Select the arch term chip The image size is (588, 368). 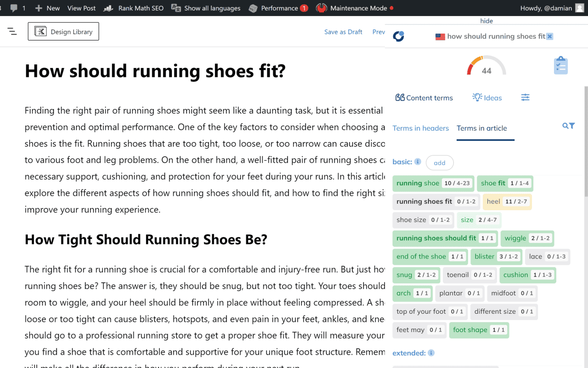pyautogui.click(x=412, y=293)
